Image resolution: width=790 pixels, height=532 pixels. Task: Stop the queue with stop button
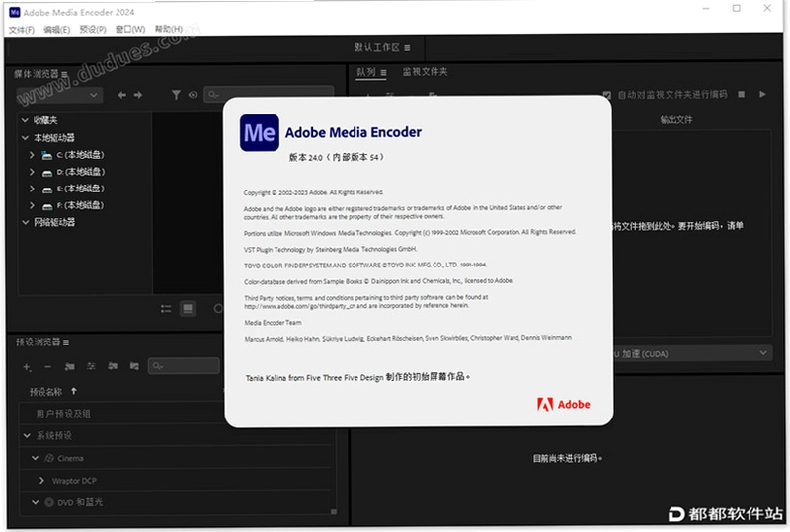[742, 94]
